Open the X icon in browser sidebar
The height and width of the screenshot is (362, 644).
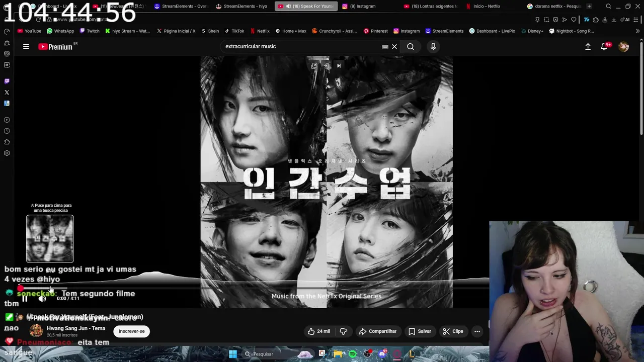(x=7, y=93)
